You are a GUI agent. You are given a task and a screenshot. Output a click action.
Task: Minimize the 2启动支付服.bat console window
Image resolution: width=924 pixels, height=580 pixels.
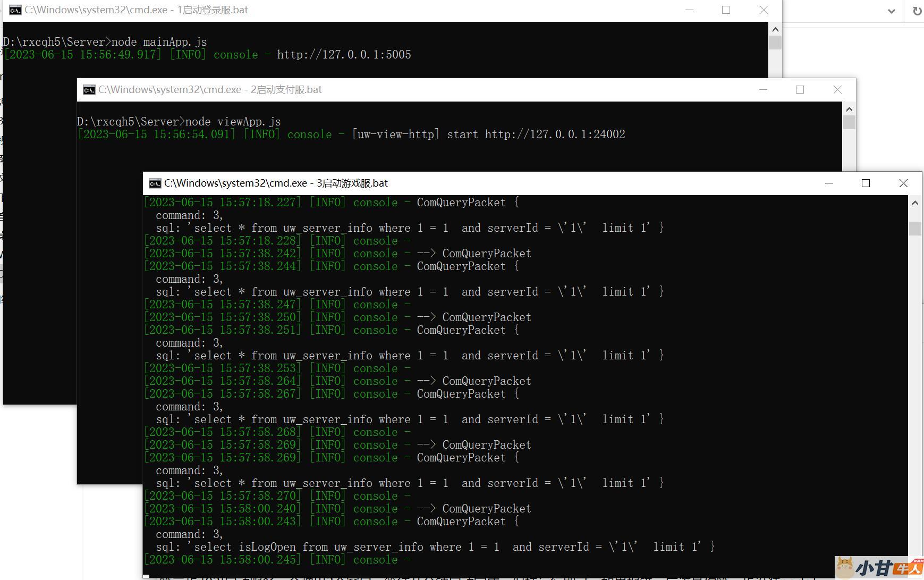click(x=764, y=90)
